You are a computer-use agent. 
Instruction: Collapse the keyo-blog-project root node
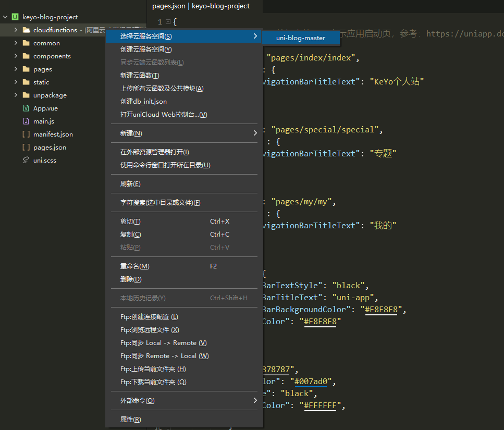[5, 17]
